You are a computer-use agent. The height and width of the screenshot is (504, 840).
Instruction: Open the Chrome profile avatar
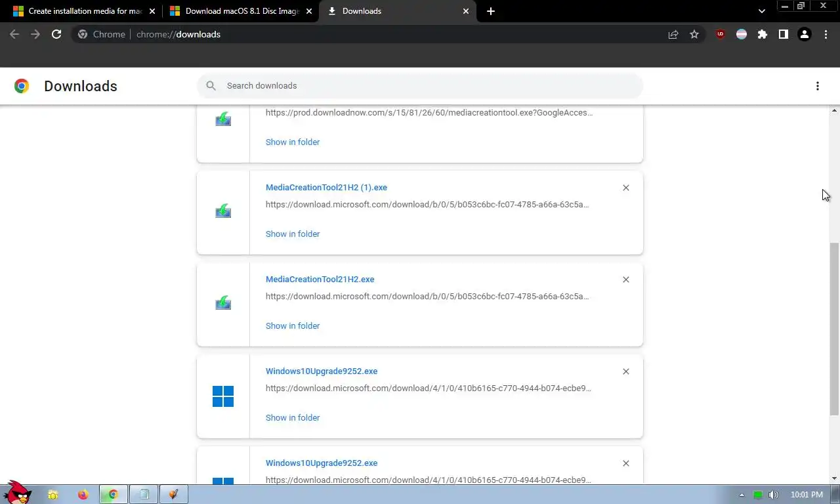point(805,34)
